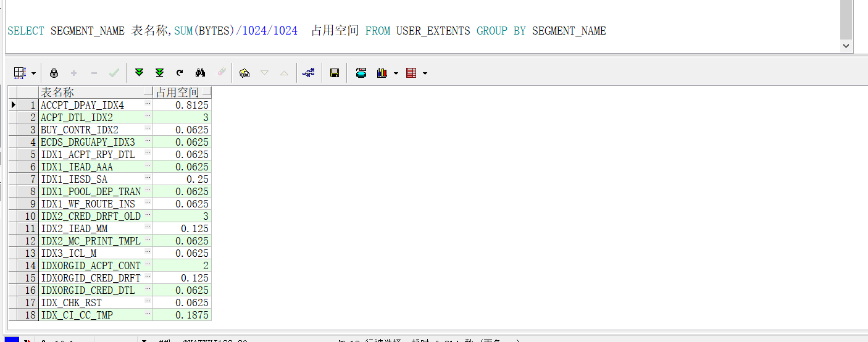Viewport: 868px width, 342px height.
Task: Click the minus Delete record icon
Action: [94, 73]
